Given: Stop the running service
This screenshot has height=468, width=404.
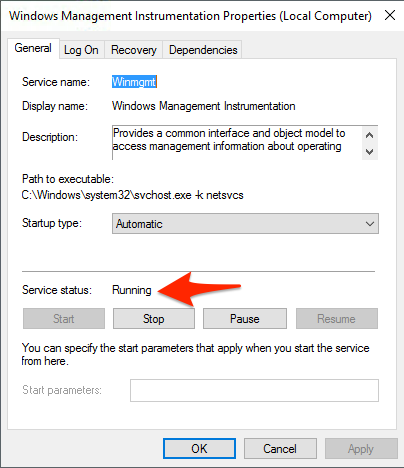Looking at the screenshot, I should point(154,319).
